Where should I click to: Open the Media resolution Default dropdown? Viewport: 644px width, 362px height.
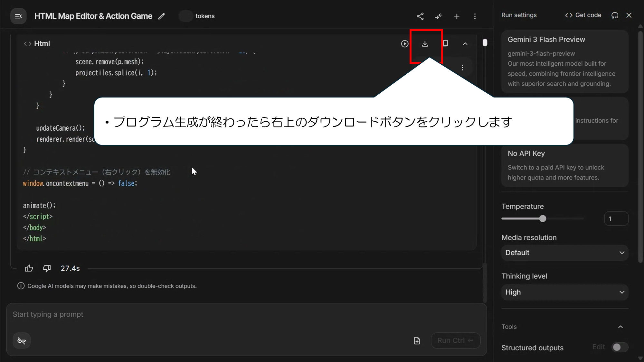564,253
